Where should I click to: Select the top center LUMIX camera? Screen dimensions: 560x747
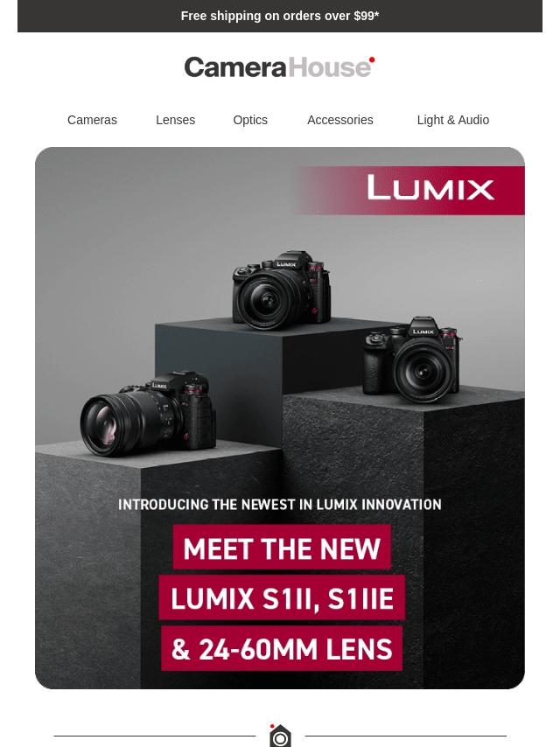click(x=282, y=290)
